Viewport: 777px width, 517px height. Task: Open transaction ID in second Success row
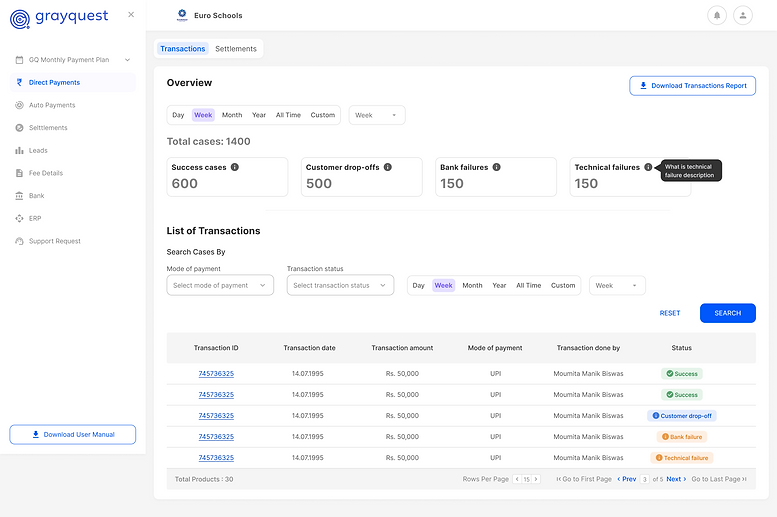point(216,395)
